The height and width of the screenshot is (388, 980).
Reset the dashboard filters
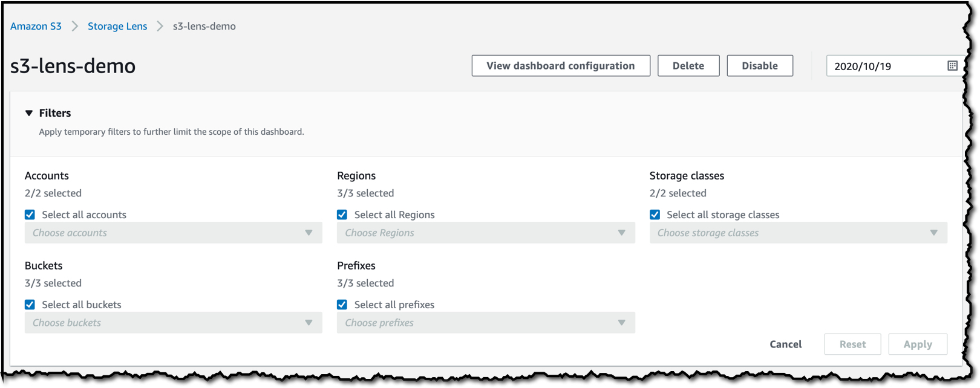(853, 344)
